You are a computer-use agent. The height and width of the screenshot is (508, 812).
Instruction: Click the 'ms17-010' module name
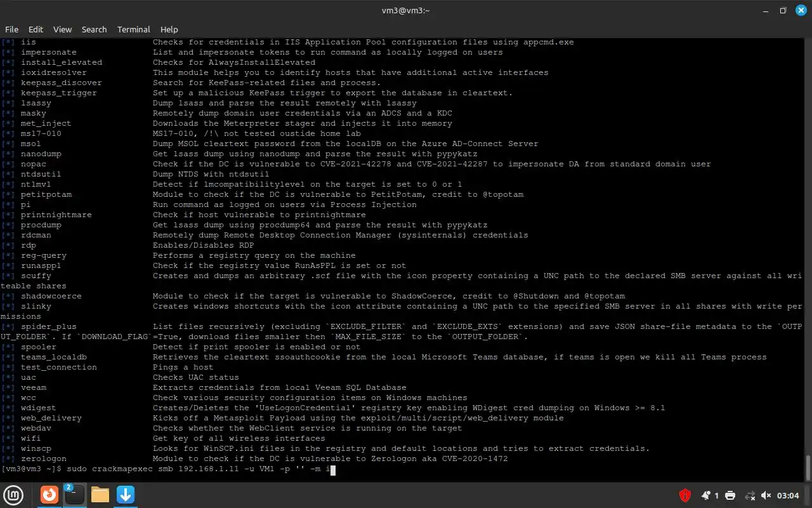[x=41, y=133]
